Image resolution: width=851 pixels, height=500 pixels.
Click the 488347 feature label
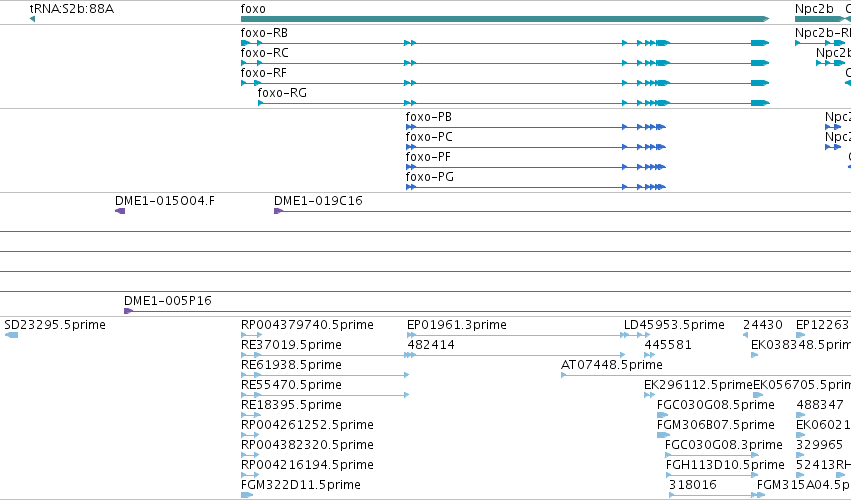coord(820,405)
